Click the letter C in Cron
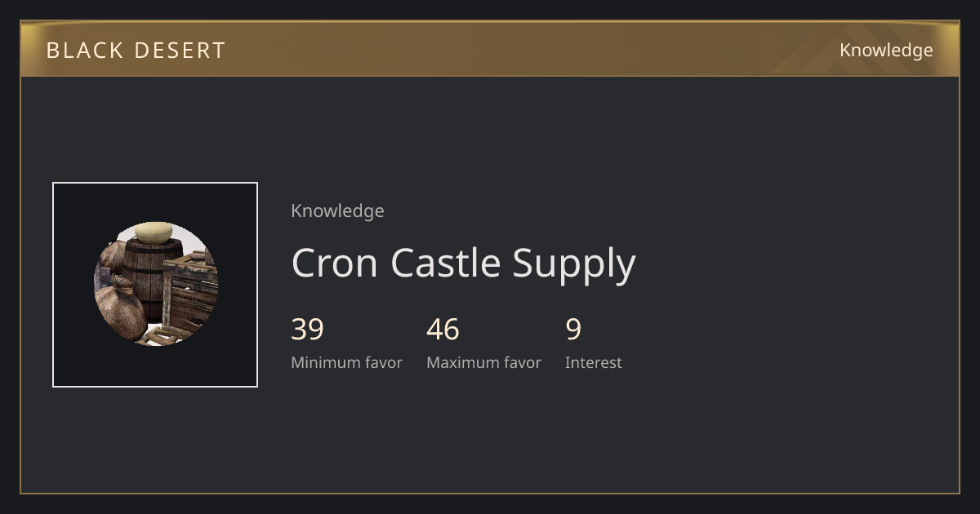 coord(305,264)
